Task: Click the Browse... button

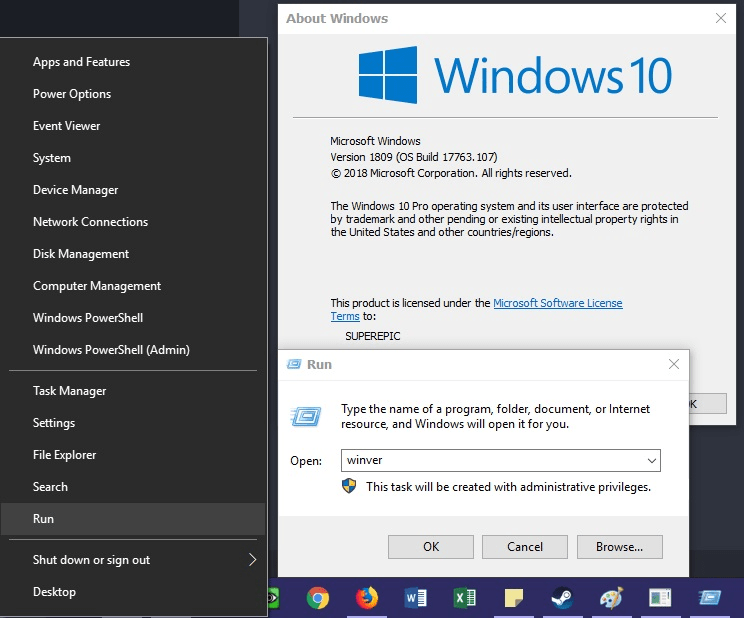Action: (619, 547)
